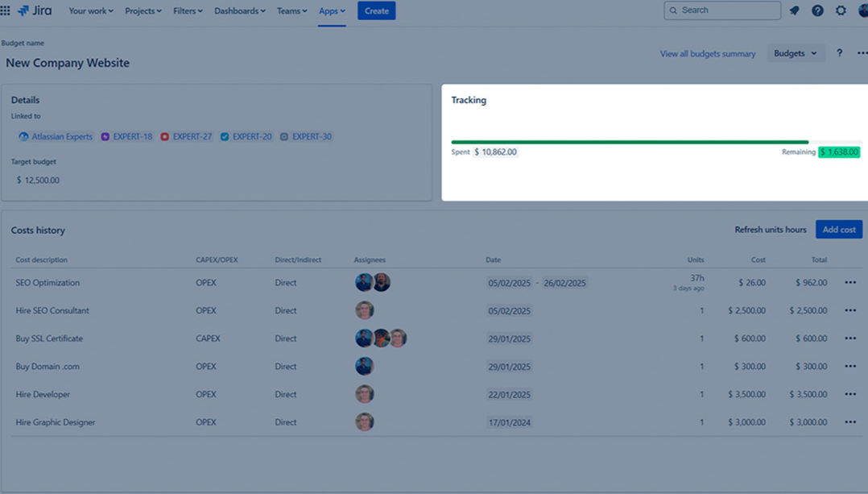Open View all budgets summary link
Image resolution: width=868 pixels, height=494 pixels.
pos(708,54)
